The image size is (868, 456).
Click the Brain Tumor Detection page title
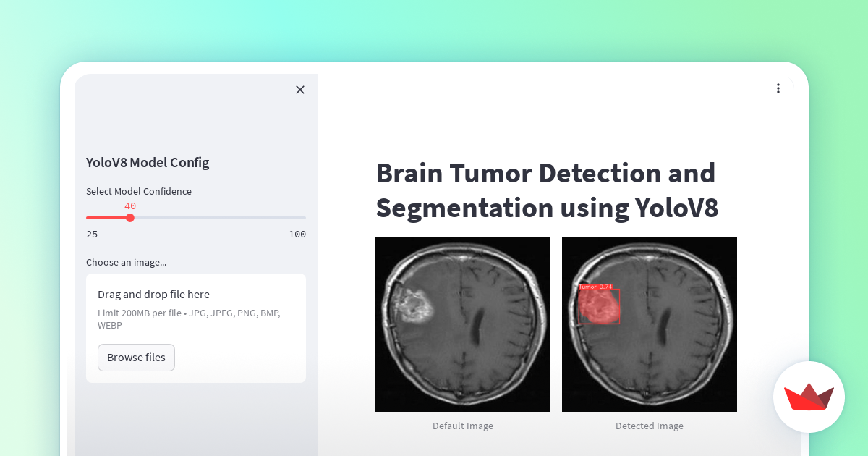point(546,190)
